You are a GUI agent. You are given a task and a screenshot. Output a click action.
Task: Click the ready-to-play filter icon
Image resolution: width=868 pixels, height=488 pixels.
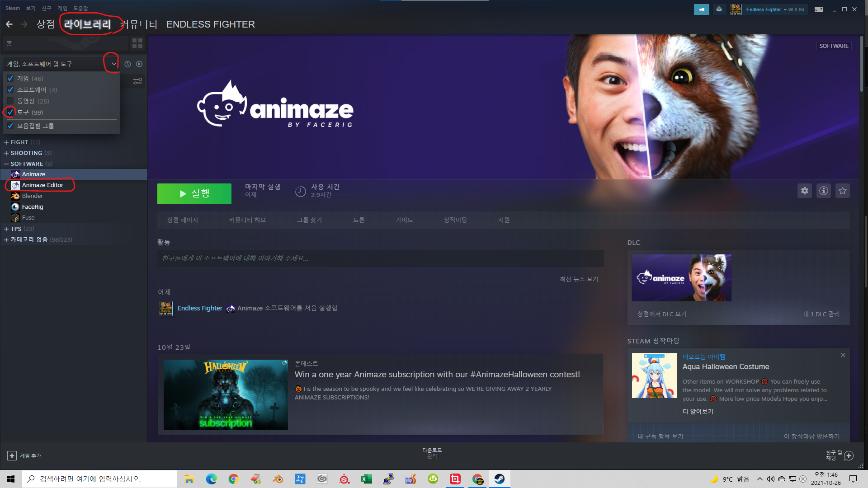[139, 64]
